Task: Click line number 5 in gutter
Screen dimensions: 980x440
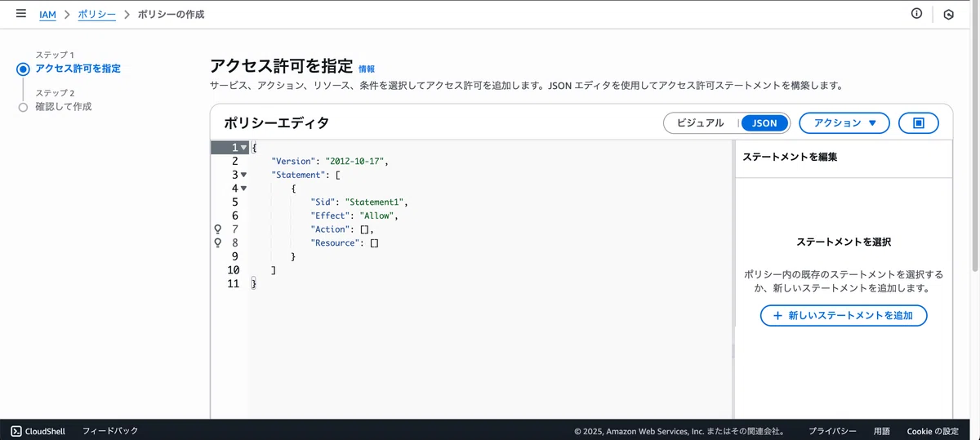Action: (234, 202)
